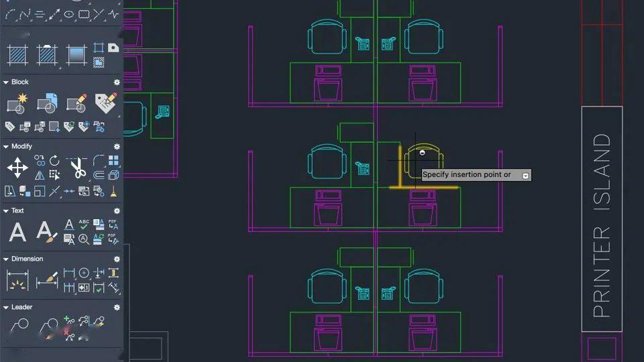Select the Trim scissors tool
The width and height of the screenshot is (644, 362).
click(x=77, y=168)
